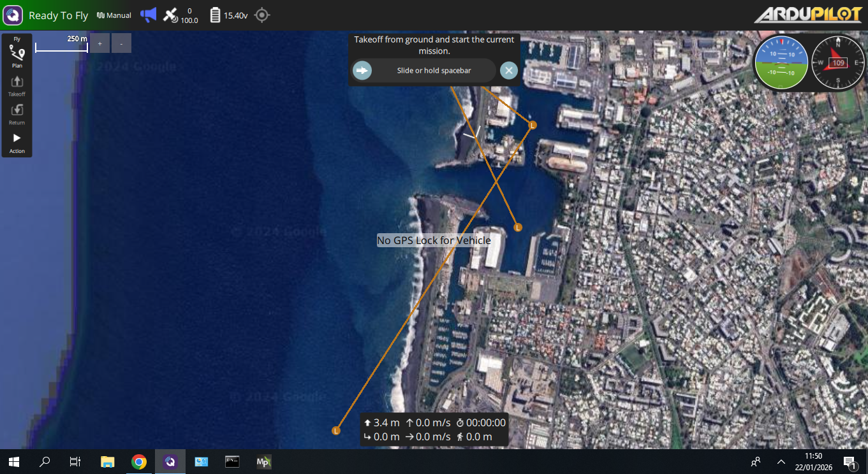This screenshot has width=868, height=474.
Task: Dismiss the takeoff confirmation prompt
Action: click(508, 70)
